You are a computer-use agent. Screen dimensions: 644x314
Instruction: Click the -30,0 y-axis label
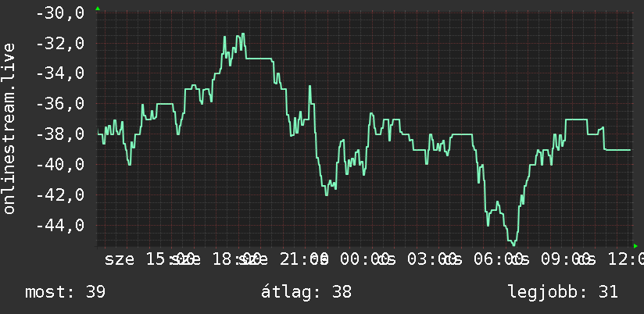click(x=60, y=13)
